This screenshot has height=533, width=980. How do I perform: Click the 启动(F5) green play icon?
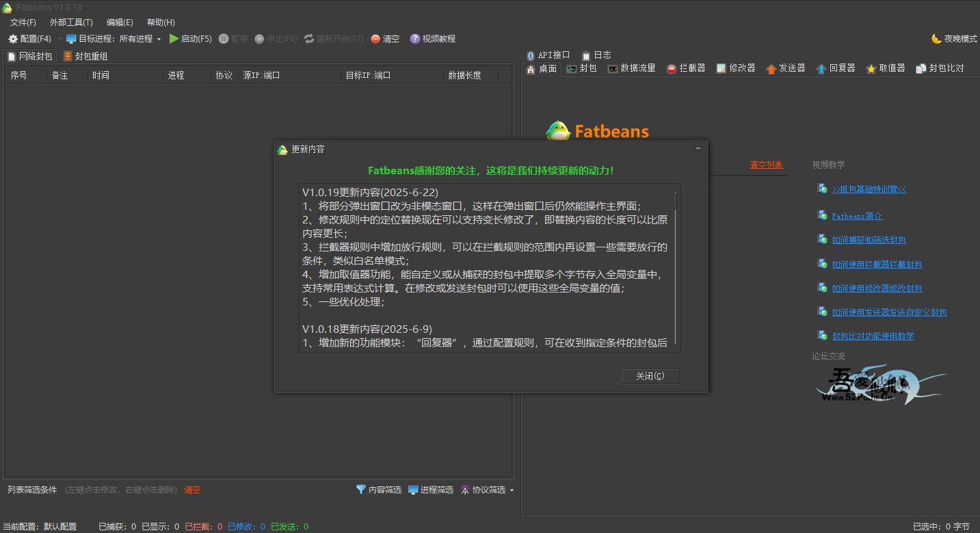pyautogui.click(x=174, y=39)
